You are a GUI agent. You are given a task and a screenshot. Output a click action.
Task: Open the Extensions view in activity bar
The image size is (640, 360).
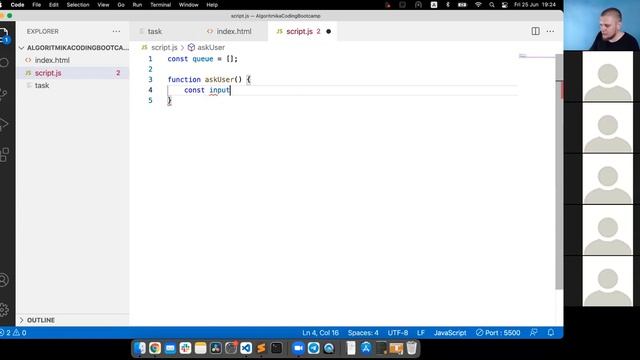[x=4, y=155]
